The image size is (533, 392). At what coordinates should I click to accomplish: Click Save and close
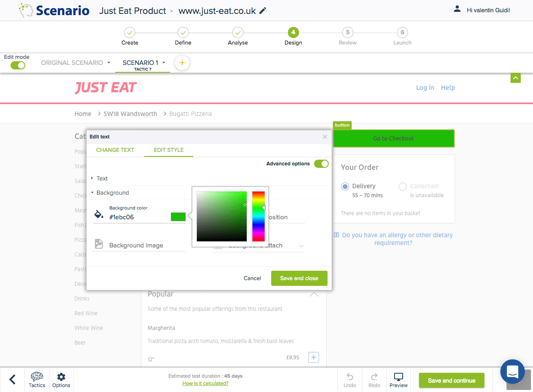click(299, 278)
